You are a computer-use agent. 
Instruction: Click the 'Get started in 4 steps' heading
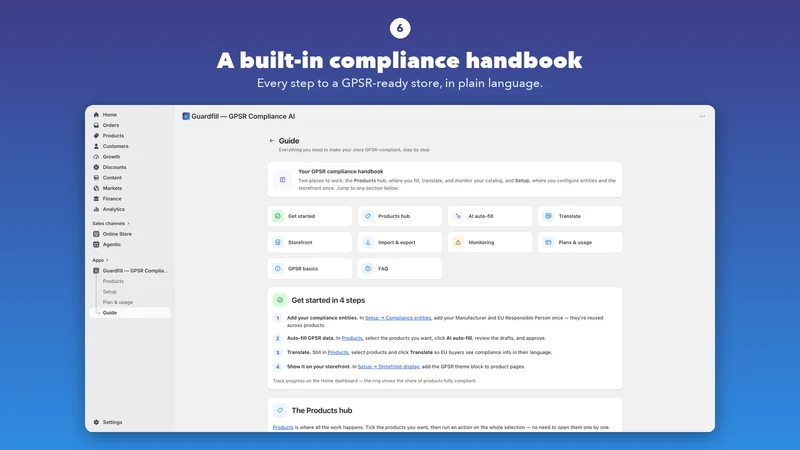[328, 301]
